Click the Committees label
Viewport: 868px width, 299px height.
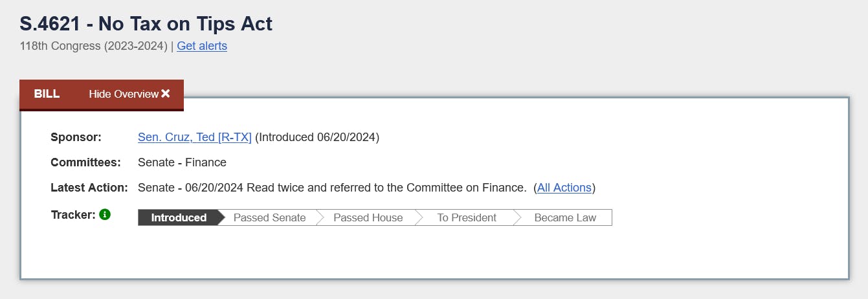point(85,162)
